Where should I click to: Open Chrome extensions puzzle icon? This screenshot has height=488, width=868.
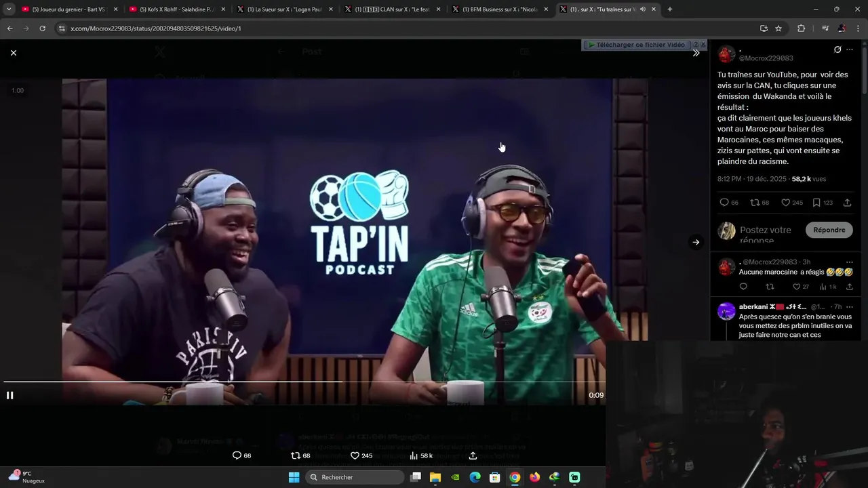[802, 28]
